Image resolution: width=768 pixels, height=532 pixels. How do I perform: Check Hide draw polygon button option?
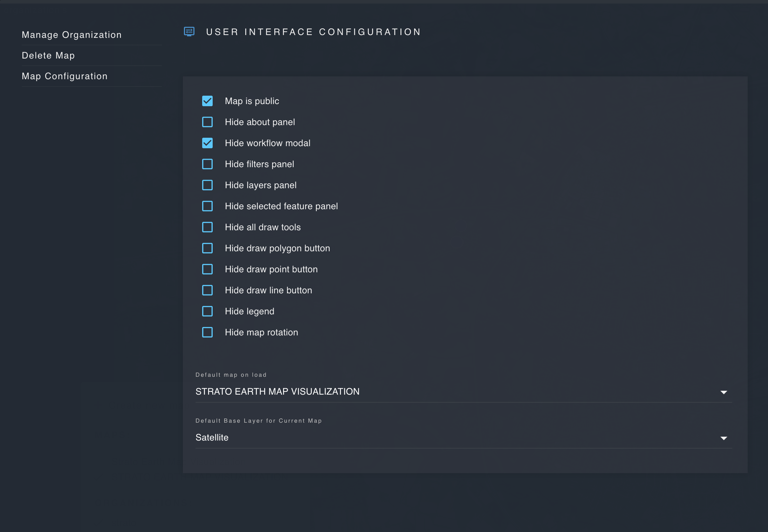click(x=207, y=248)
